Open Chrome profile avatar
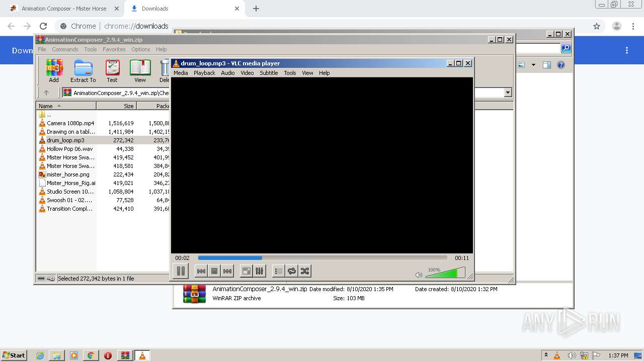This screenshot has width=644, height=362. [617, 26]
